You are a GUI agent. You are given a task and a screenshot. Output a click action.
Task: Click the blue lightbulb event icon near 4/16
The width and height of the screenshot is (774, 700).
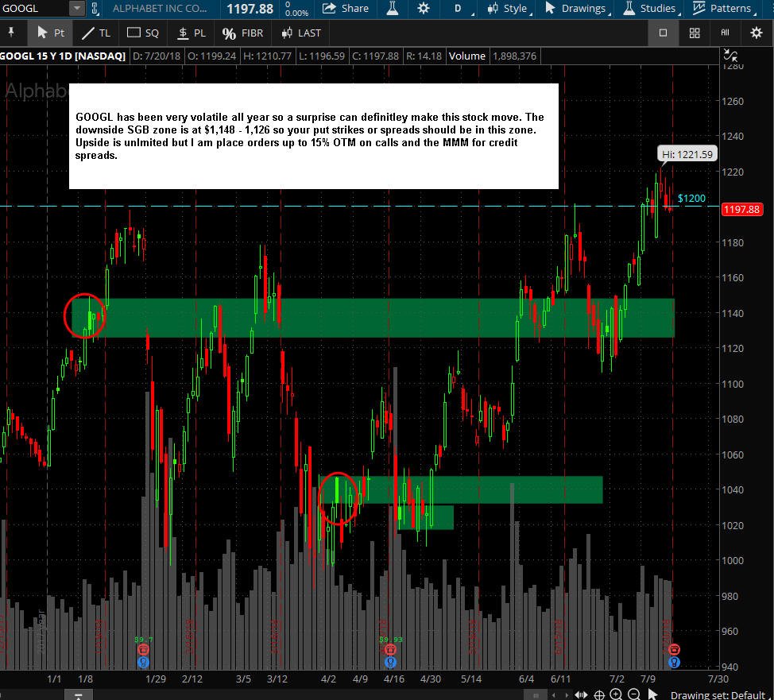coord(390,662)
